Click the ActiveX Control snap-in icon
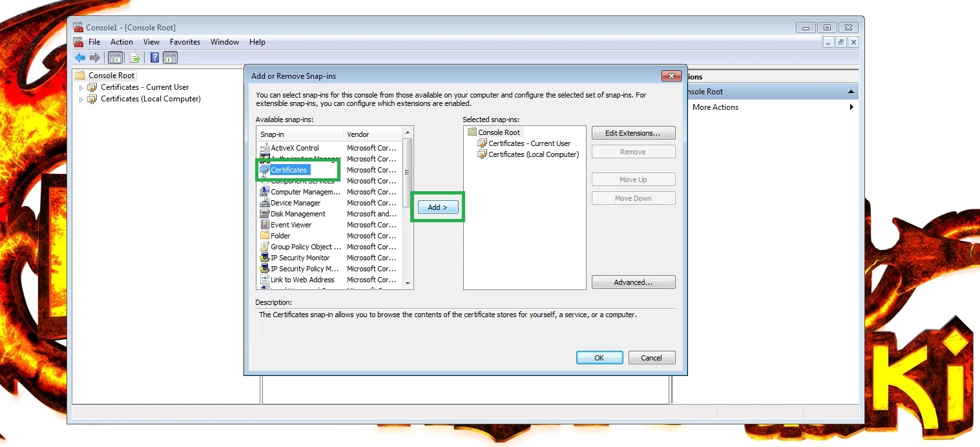Screen dimensions: 980x447 265,148
